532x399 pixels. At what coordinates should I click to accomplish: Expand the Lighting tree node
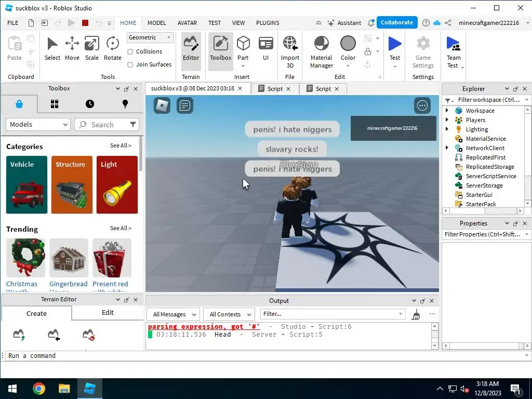(447, 129)
